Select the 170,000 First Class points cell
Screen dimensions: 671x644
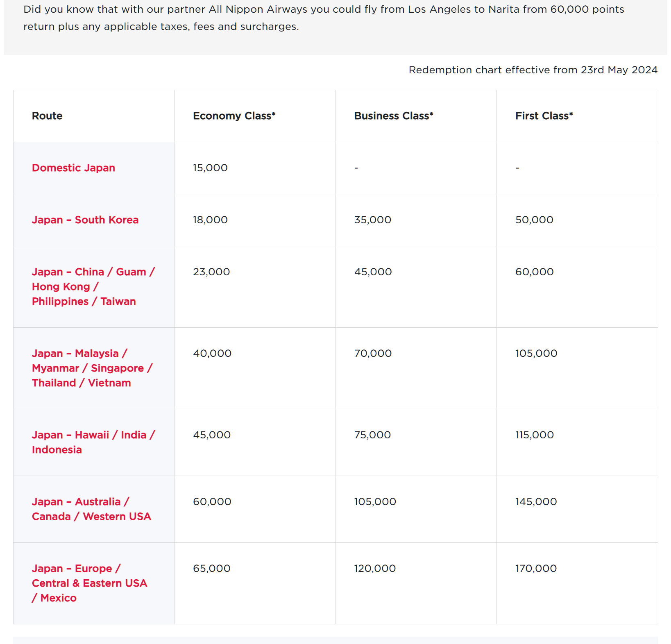click(536, 569)
